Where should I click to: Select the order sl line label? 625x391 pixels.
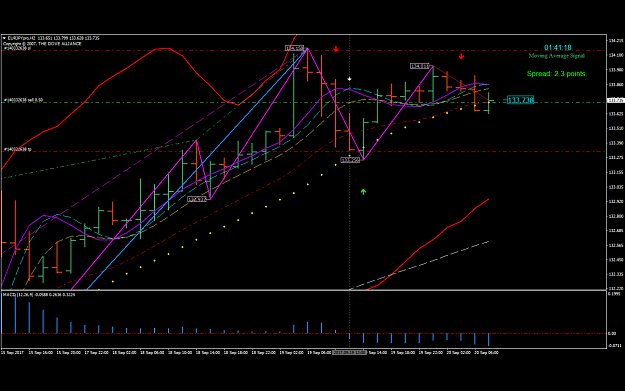point(17,48)
